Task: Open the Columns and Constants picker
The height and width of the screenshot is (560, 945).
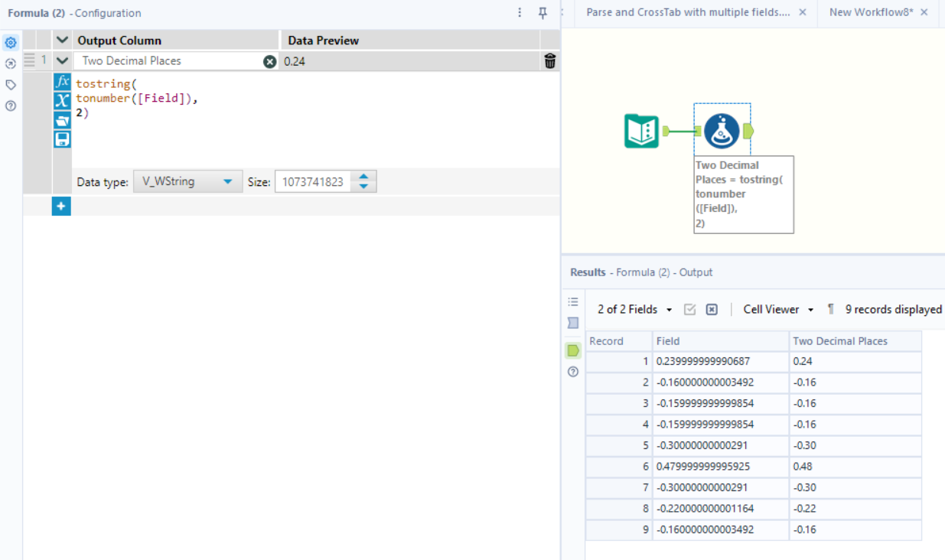Action: 62,99
